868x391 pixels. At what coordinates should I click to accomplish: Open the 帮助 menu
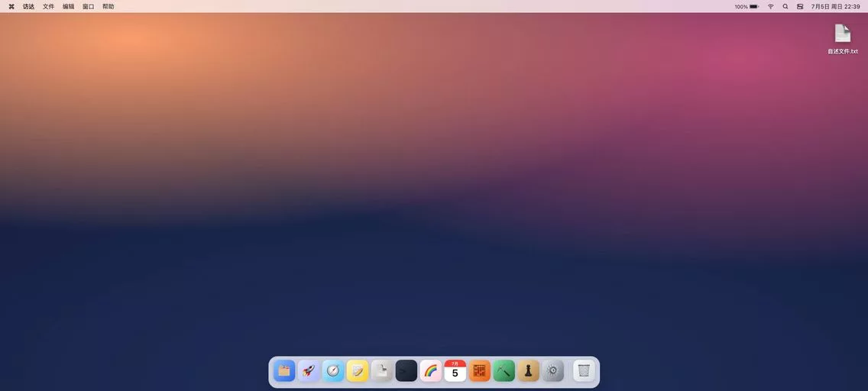108,7
